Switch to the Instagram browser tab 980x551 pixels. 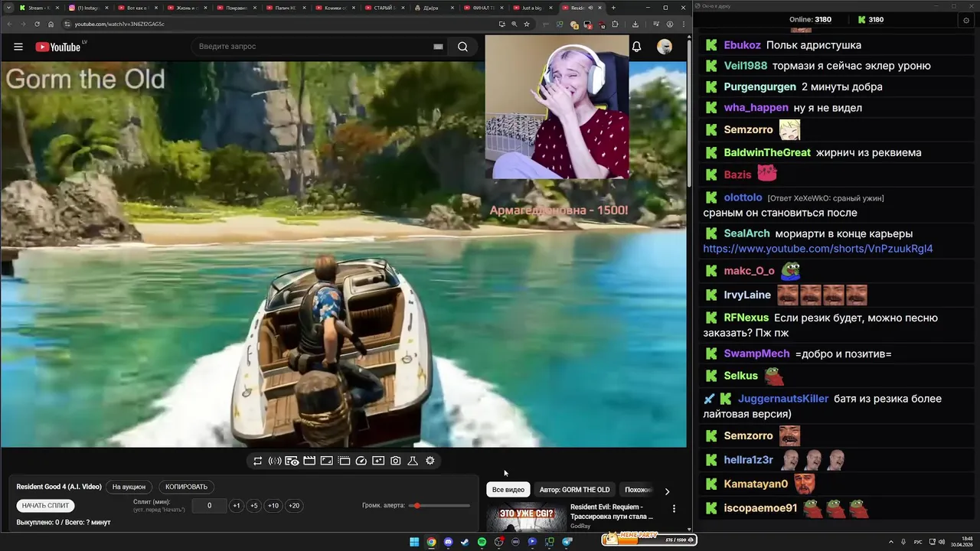pyautogui.click(x=89, y=8)
